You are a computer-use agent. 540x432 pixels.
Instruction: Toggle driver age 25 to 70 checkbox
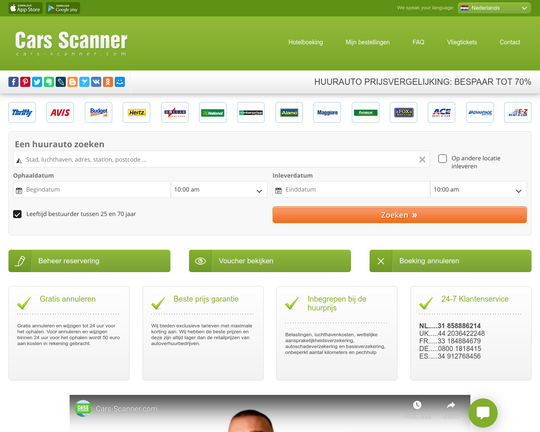point(17,214)
